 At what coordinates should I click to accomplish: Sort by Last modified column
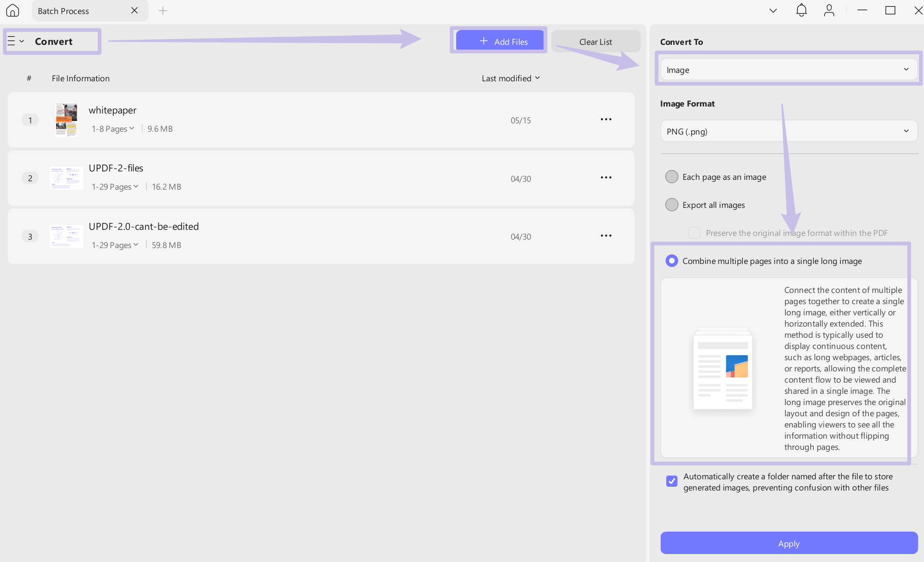pyautogui.click(x=510, y=78)
